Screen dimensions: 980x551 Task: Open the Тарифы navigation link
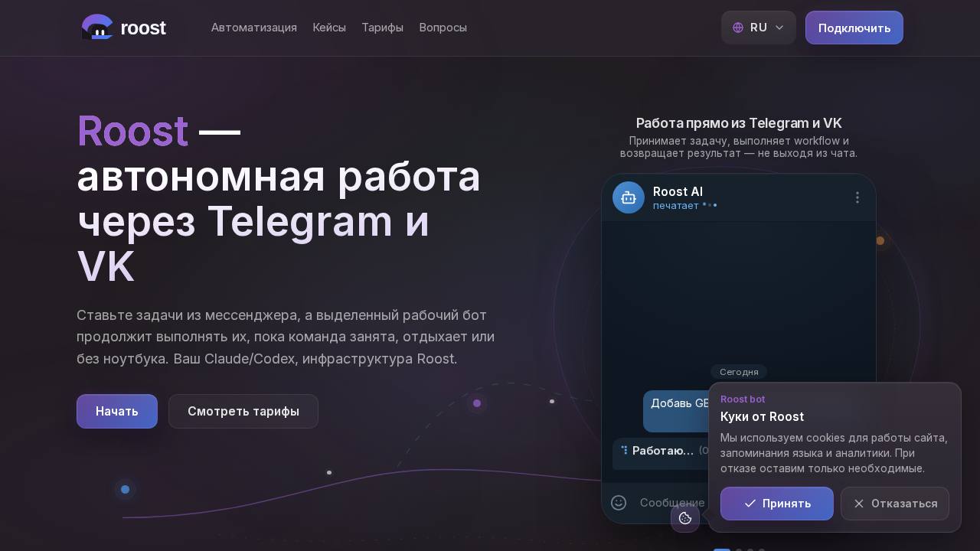[382, 28]
